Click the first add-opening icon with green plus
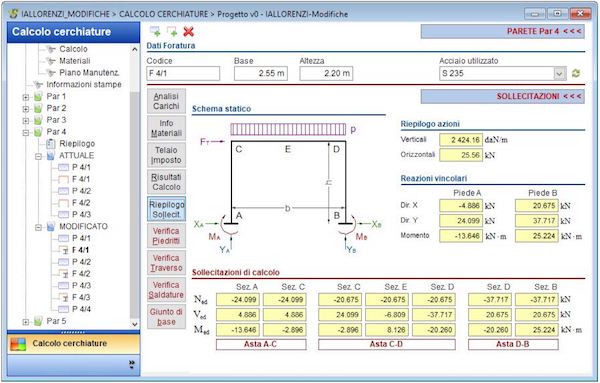The image size is (600, 383). pyautogui.click(x=155, y=31)
